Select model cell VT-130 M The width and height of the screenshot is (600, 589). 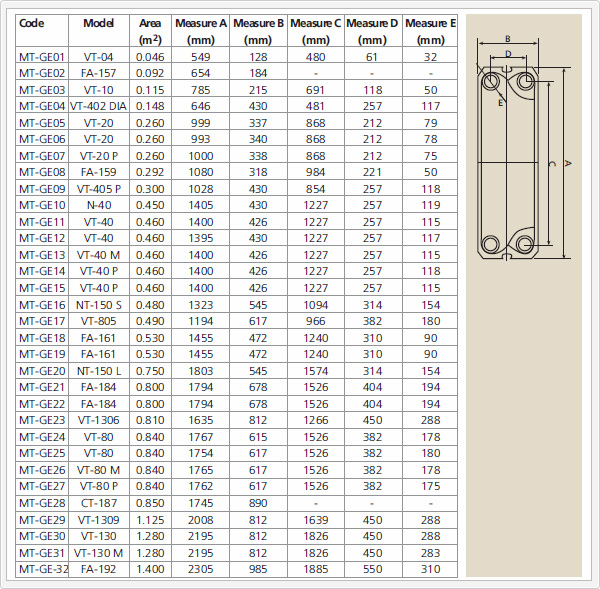point(98,553)
